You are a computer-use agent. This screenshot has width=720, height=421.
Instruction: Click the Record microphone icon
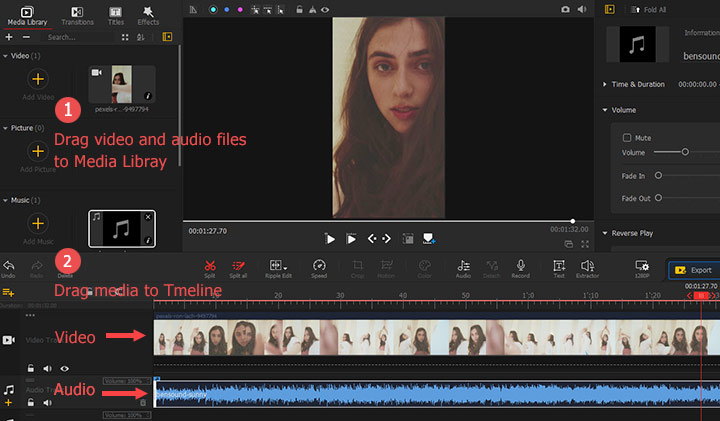[x=520, y=265]
